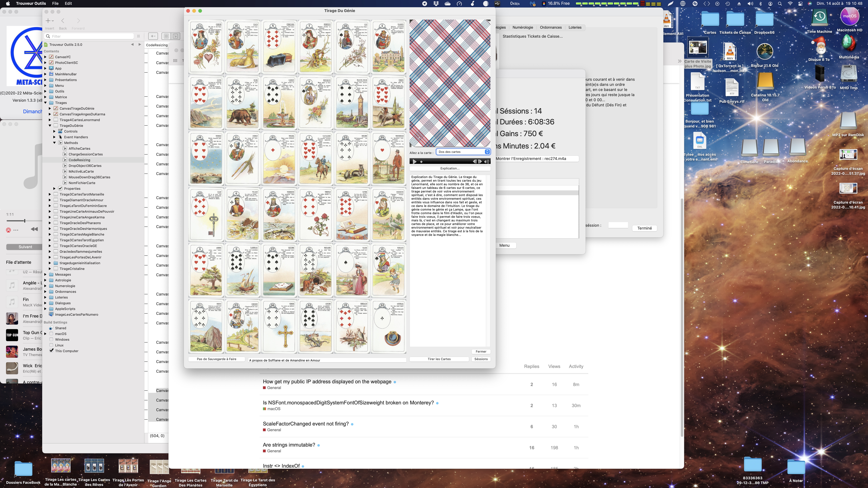Expand the Présentations folder
The height and width of the screenshot is (488, 868).
tap(46, 80)
